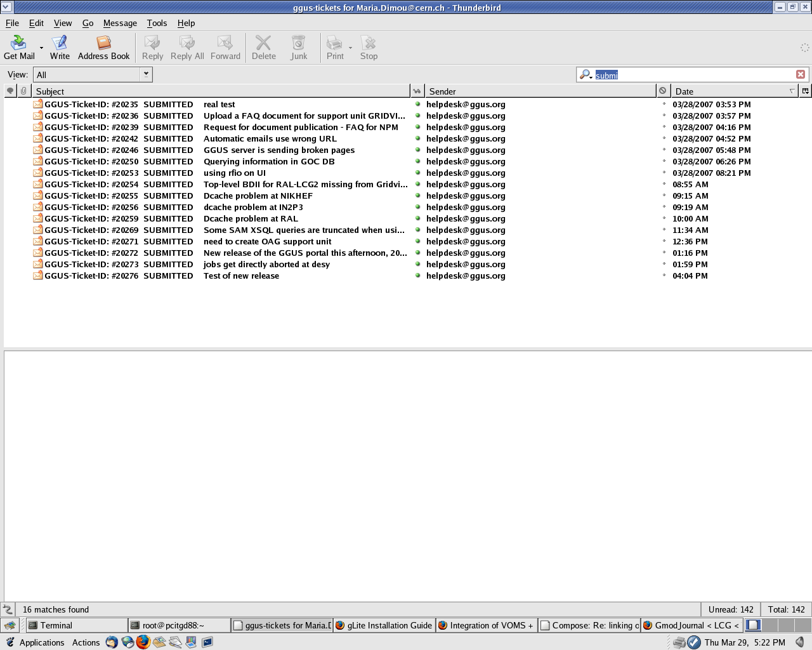Screen dimensions: 812x650
Task: Mark message as Junk via toolbar
Action: pyautogui.click(x=298, y=48)
